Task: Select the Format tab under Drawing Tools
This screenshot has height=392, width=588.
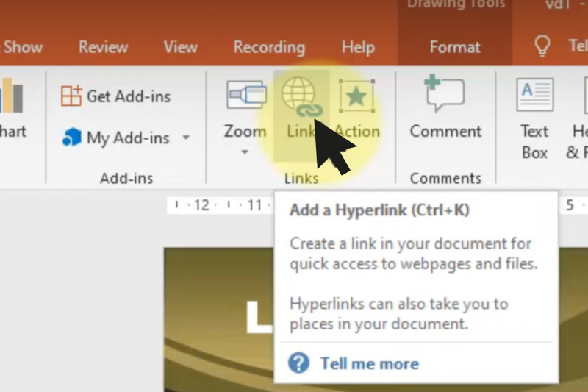Action: tap(455, 47)
